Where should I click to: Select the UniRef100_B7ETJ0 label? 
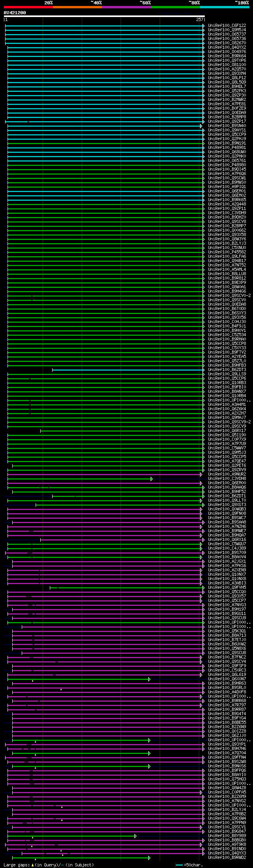(227, 640)
